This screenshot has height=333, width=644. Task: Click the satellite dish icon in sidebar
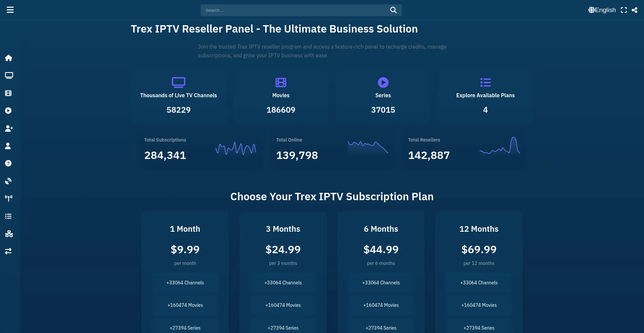(9, 181)
